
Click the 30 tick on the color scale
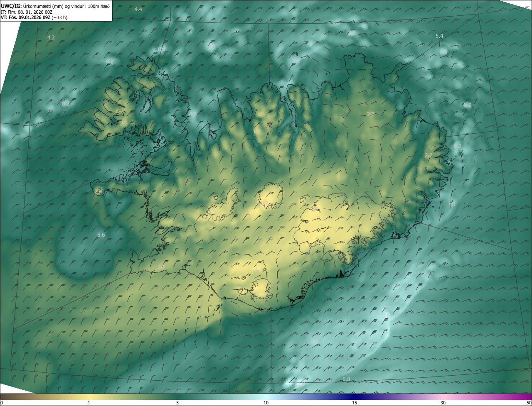point(443,403)
